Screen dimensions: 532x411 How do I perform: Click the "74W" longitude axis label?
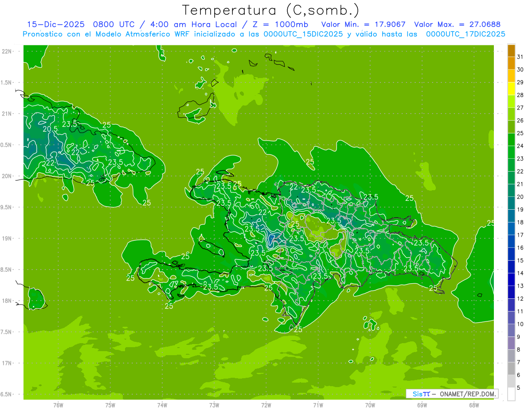(x=162, y=405)
